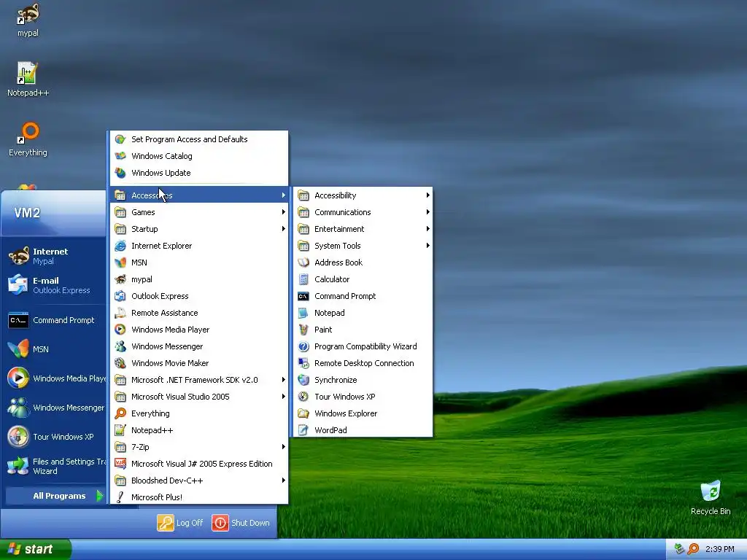Click the Command Prompt icon in Accessories submenu
This screenshot has width=747, height=560.
coord(303,296)
